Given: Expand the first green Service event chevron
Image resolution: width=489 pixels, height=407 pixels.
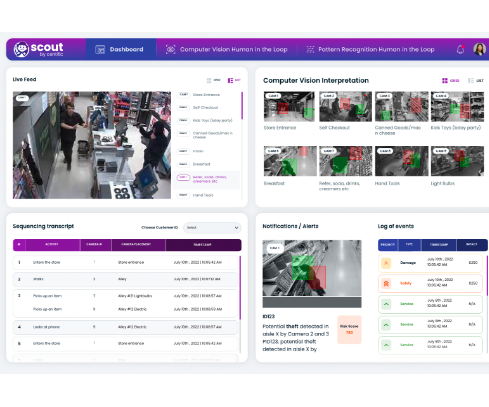Looking at the screenshot, I should click(386, 304).
